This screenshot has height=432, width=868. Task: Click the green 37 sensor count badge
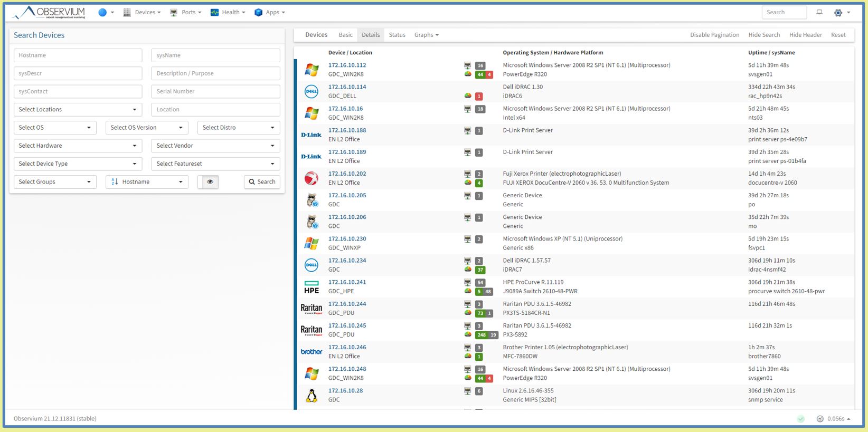tap(480, 270)
